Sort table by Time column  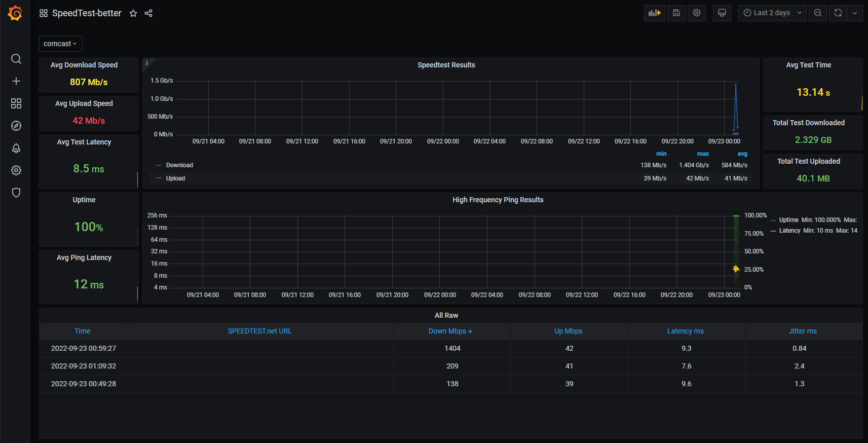(x=83, y=331)
